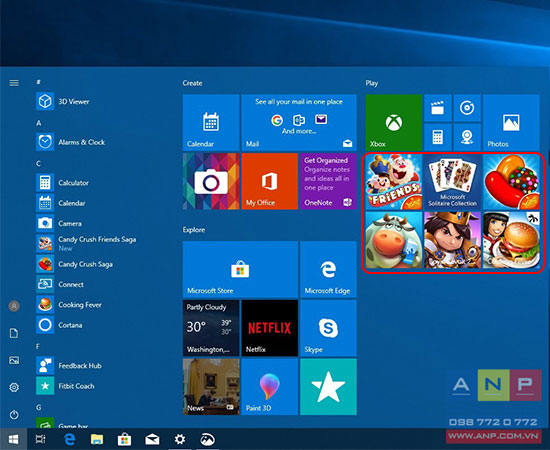Open Settings from the Start sidebar
Viewport: 550px width, 450px height.
14,387
